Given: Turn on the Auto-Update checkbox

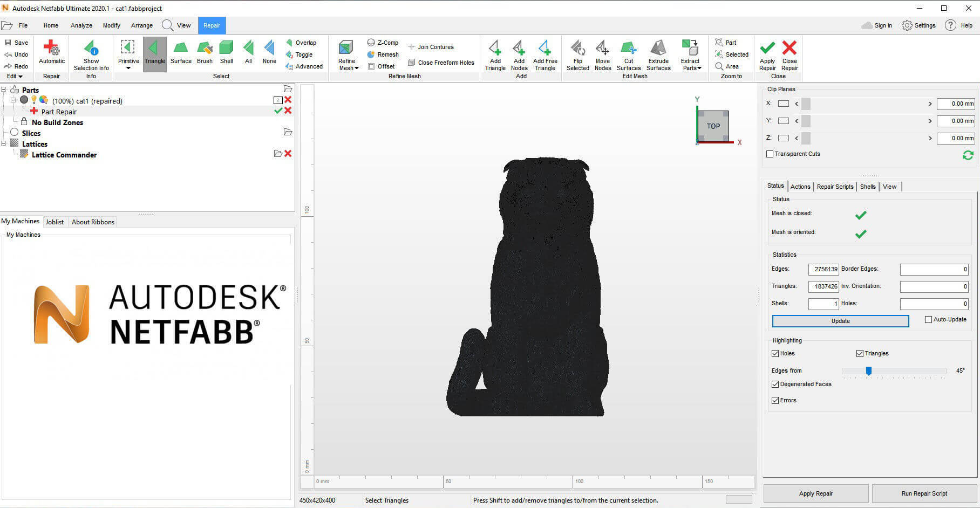Looking at the screenshot, I should click(928, 320).
